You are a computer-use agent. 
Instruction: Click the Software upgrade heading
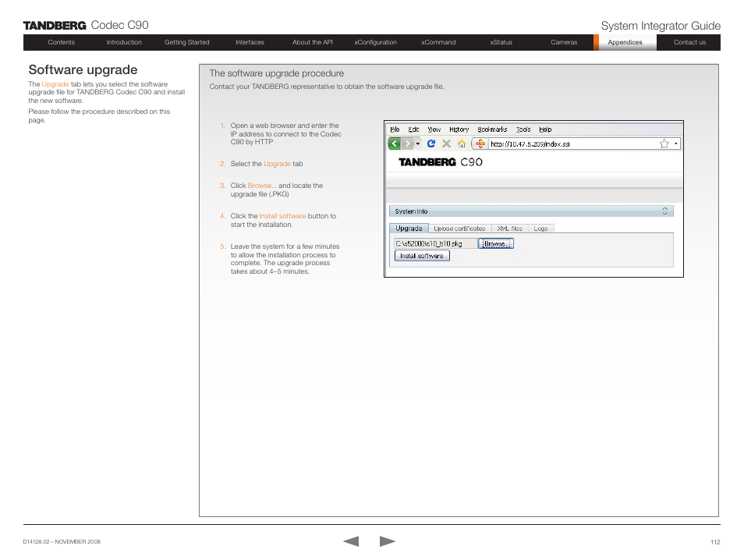(x=83, y=69)
